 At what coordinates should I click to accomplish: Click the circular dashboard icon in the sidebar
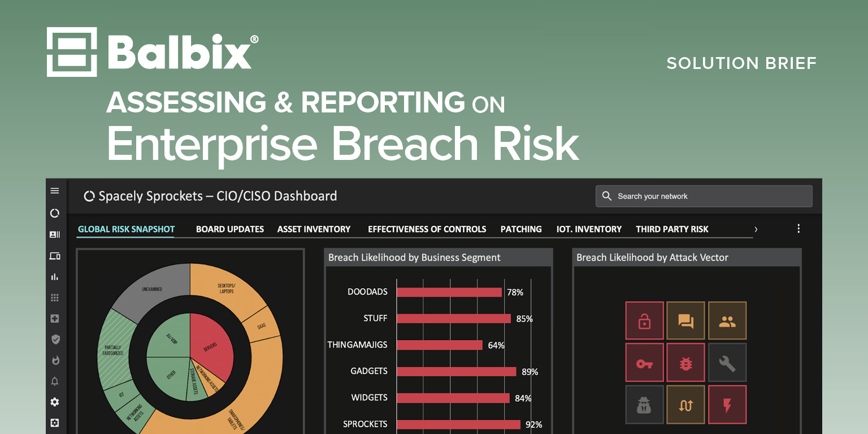55,213
